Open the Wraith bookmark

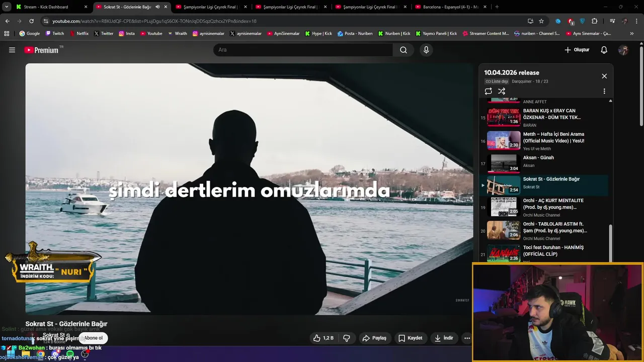click(x=178, y=34)
